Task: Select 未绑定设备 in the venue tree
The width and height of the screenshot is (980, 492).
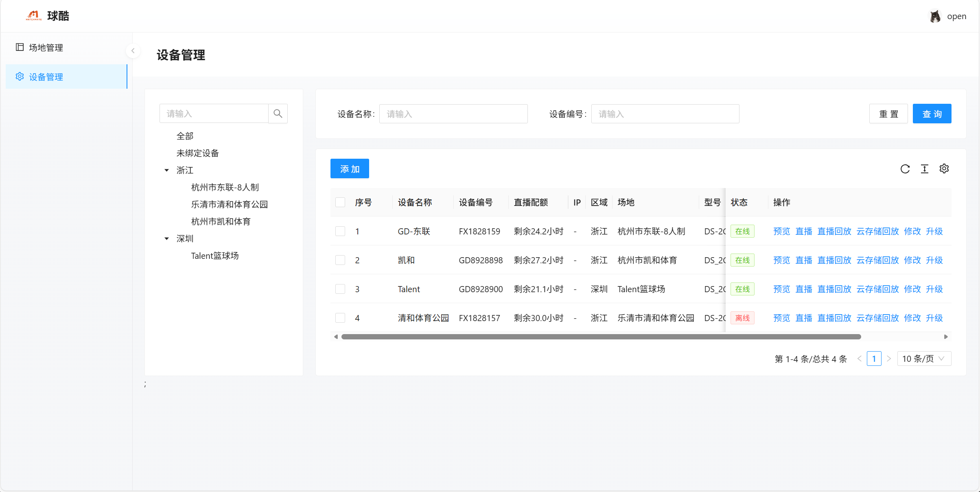Action: [197, 153]
